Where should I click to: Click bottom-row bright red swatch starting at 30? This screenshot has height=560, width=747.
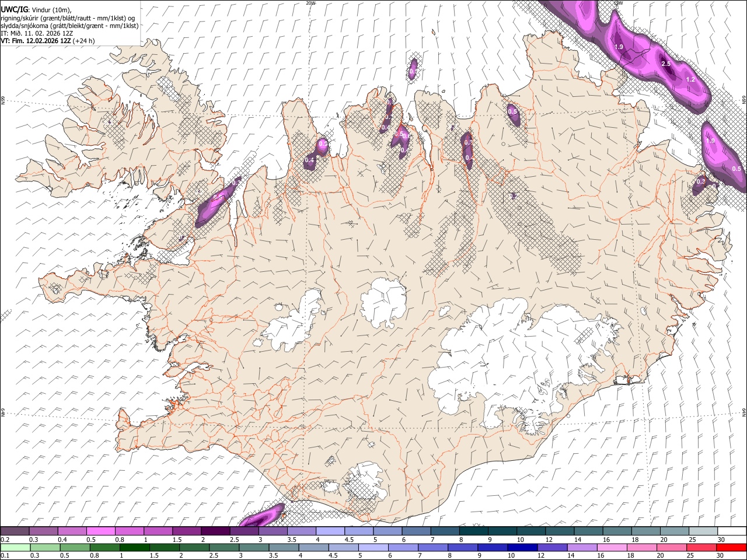pos(731,547)
